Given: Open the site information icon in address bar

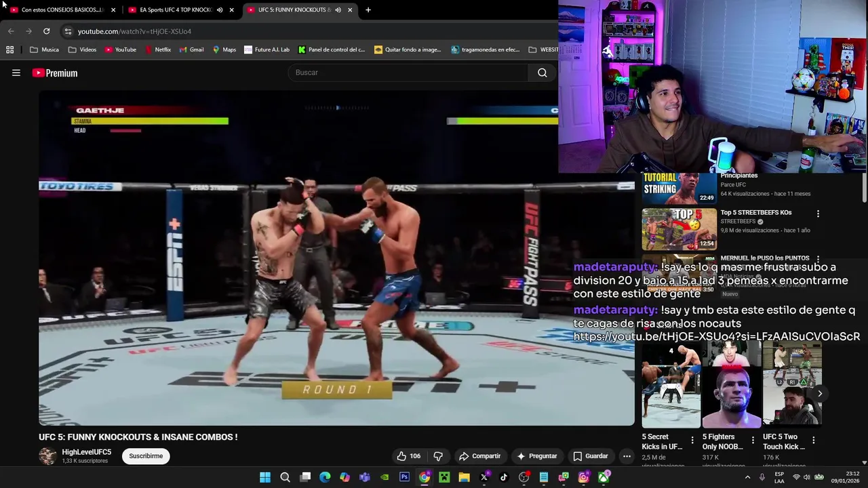Looking at the screenshot, I should [67, 31].
